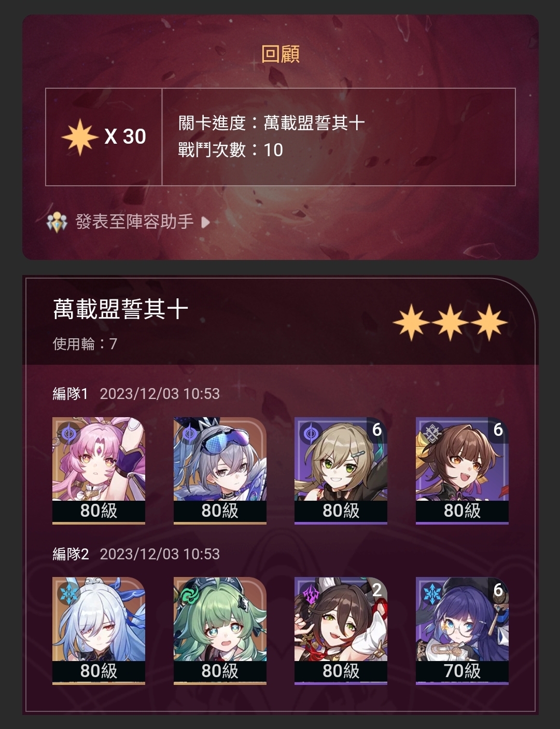Select the white-haired character in 編隊2
560x729 pixels.
point(99,631)
